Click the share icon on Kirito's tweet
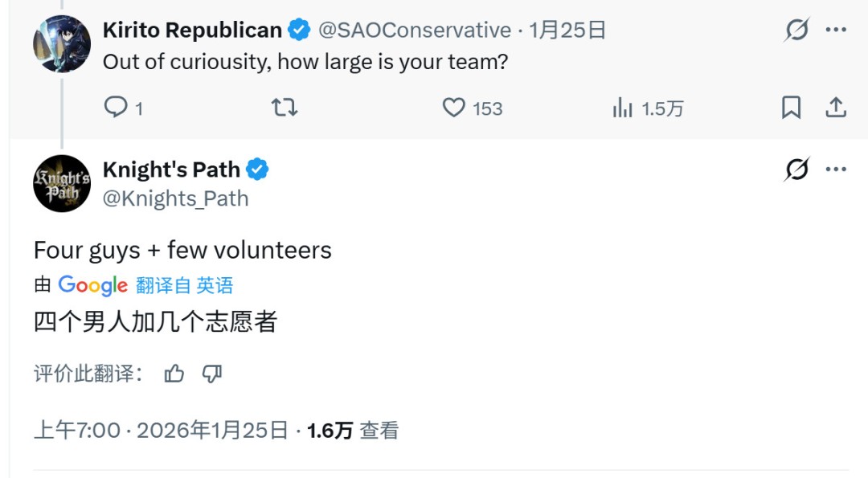This screenshot has width=868, height=478. tap(836, 108)
